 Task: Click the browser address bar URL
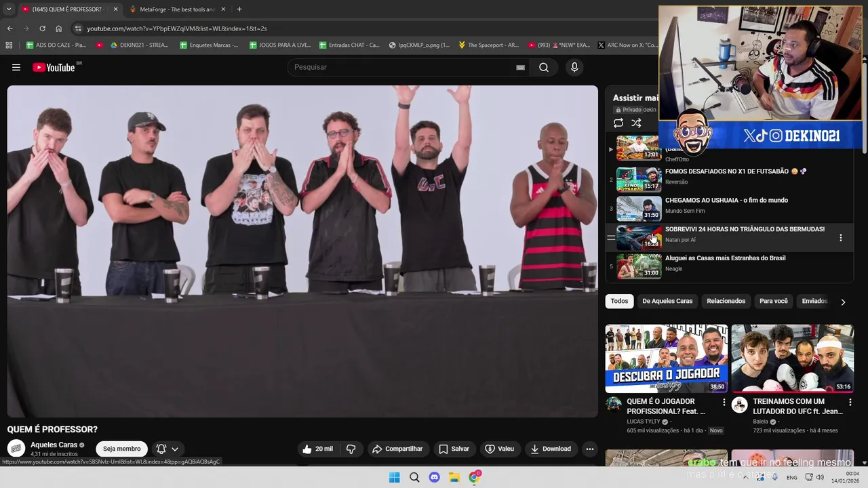[x=177, y=28]
